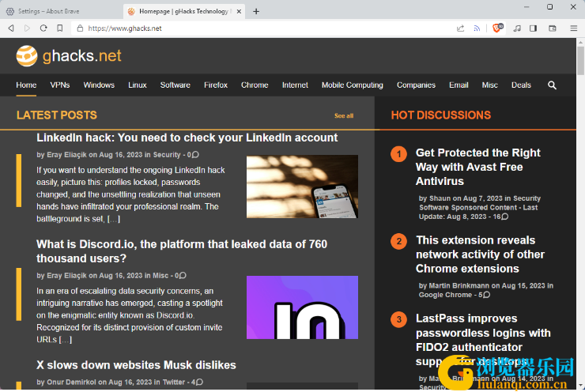Open the Deals navigation item
This screenshot has height=392, width=585.
tap(521, 85)
